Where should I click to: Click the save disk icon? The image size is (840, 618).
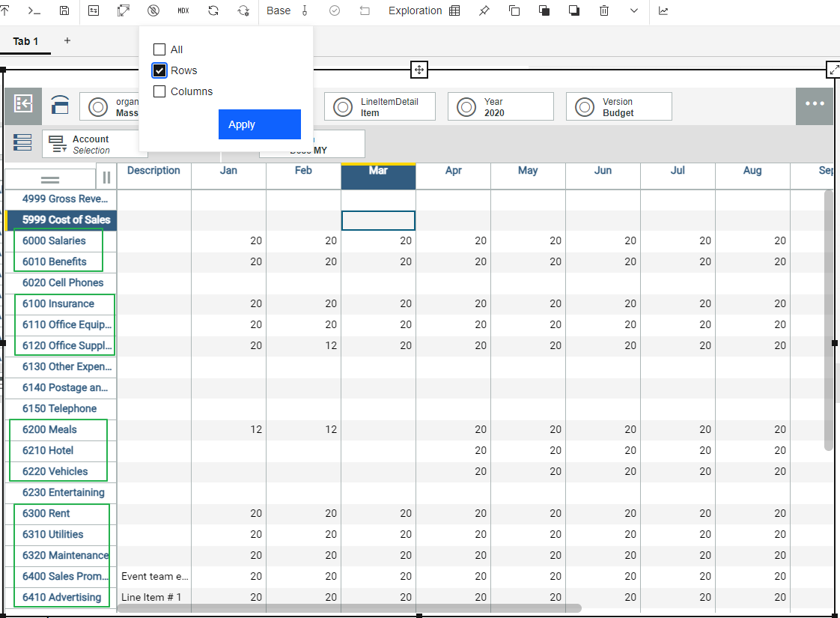pos(64,10)
